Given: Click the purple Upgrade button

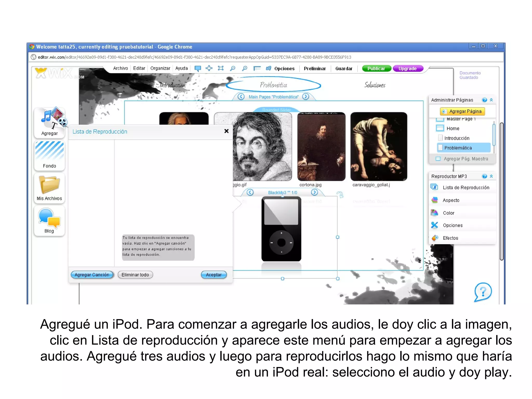Looking at the screenshot, I should (x=408, y=69).
